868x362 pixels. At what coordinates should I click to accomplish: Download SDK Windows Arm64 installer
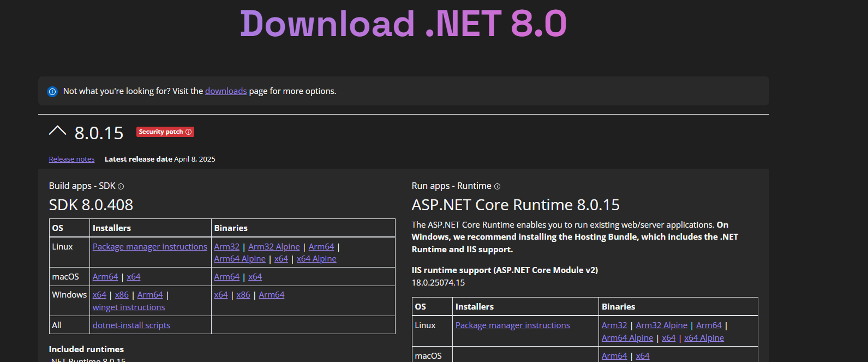click(150, 295)
